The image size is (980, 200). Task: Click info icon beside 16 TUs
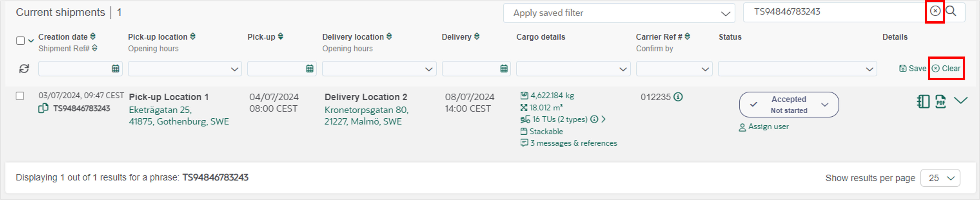tap(594, 119)
